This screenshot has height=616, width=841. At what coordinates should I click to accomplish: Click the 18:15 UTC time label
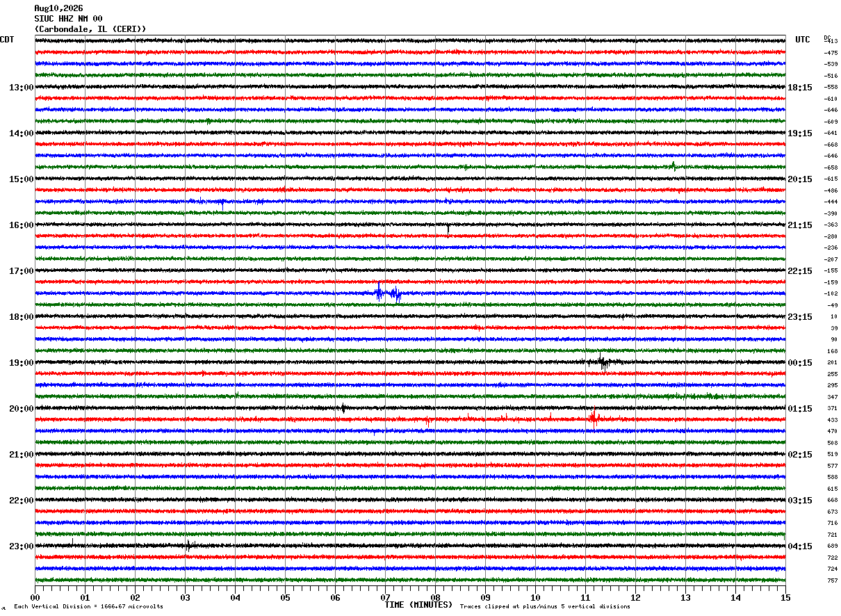point(800,88)
